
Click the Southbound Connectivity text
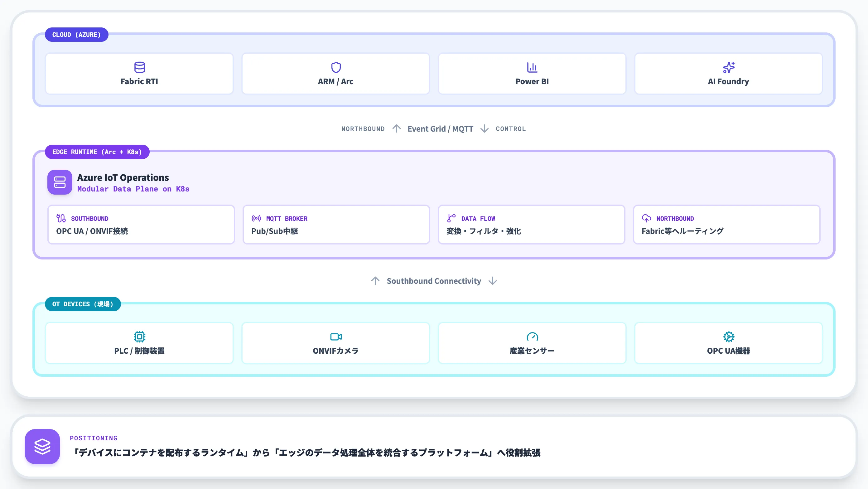pyautogui.click(x=434, y=281)
